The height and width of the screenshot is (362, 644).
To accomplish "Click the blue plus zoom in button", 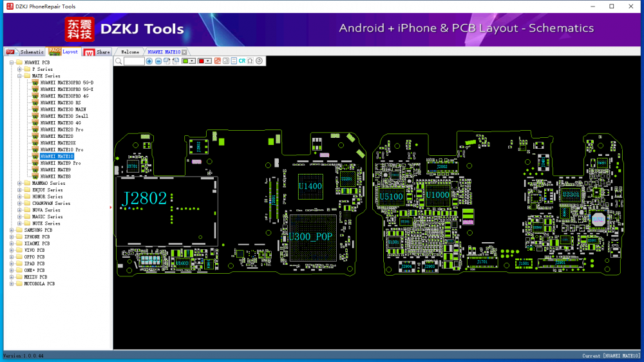I will pyautogui.click(x=149, y=61).
